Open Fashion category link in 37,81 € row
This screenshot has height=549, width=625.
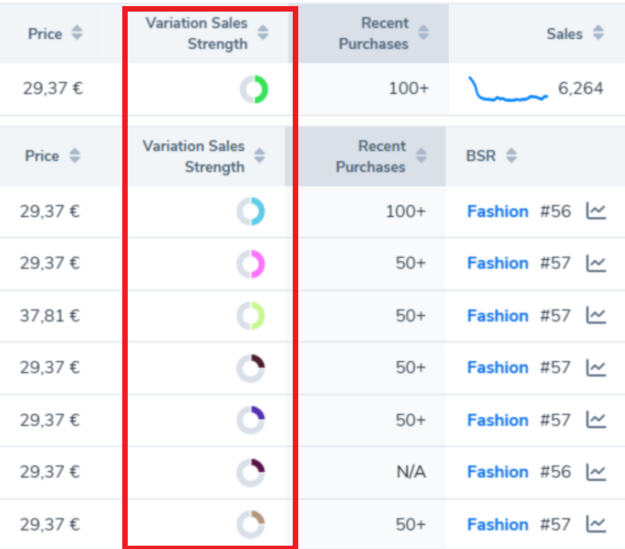(497, 316)
